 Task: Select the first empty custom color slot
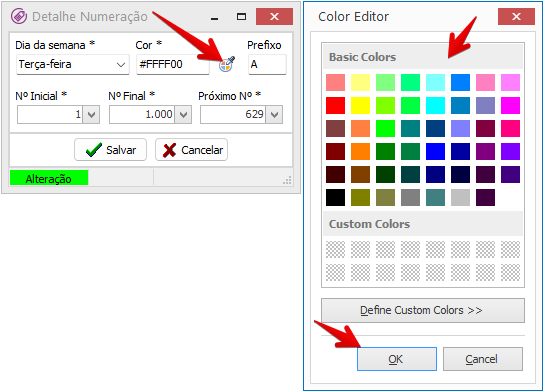point(335,249)
